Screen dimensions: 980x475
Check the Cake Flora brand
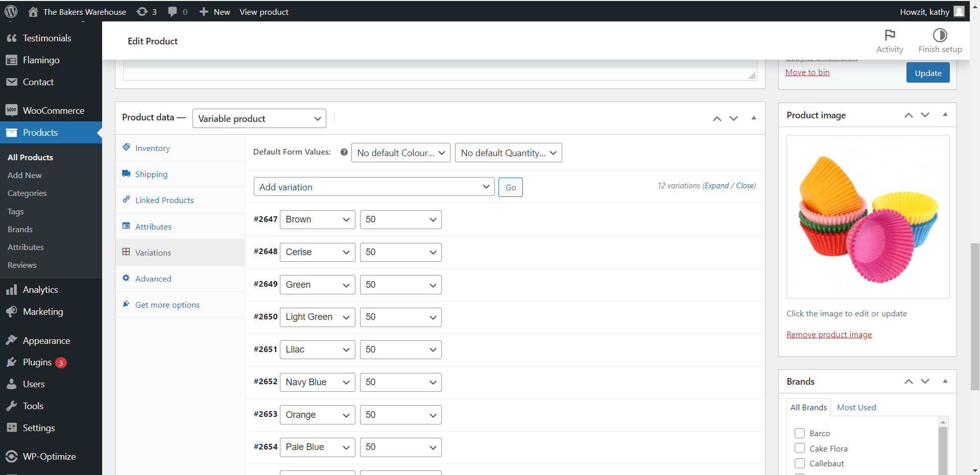[800, 448]
